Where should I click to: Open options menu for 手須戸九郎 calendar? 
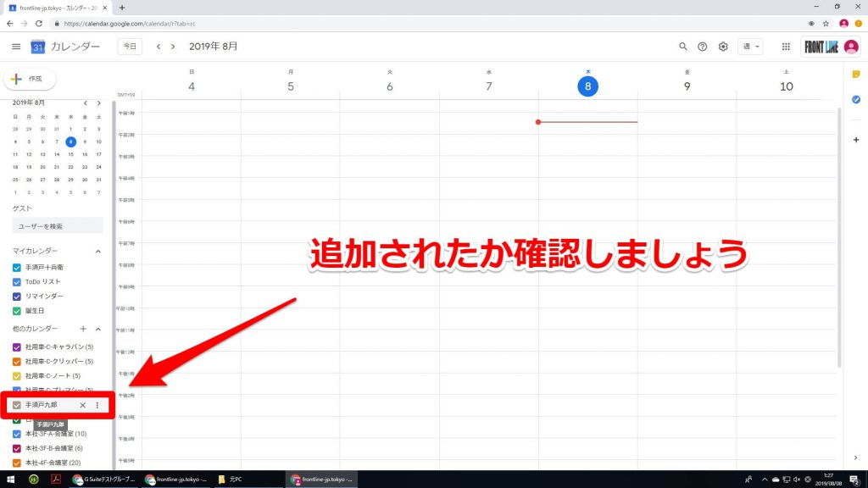pyautogui.click(x=97, y=405)
